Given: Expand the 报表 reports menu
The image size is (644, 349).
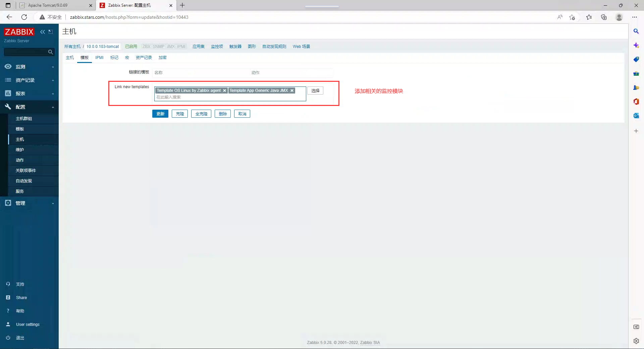Looking at the screenshot, I should [x=29, y=94].
